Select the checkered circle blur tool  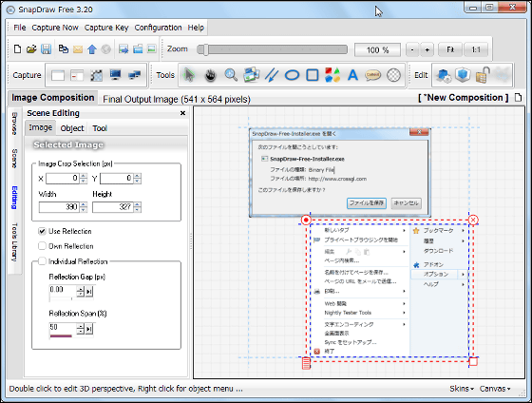coord(394,75)
